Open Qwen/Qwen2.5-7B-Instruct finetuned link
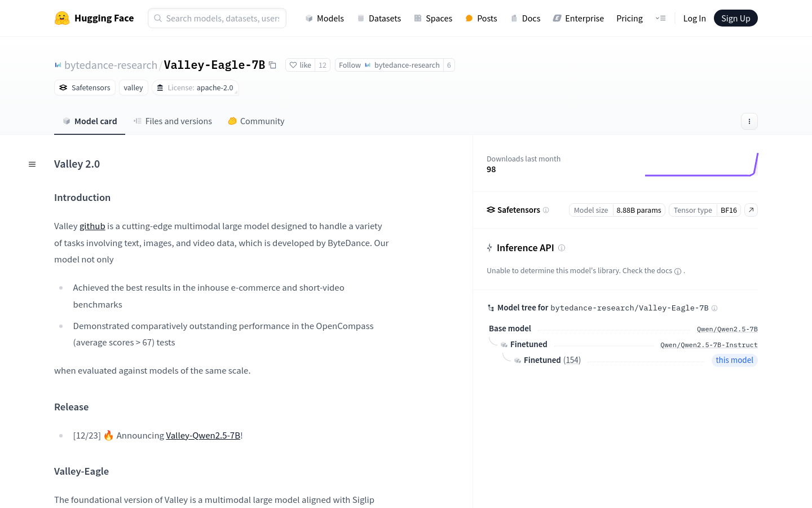Image resolution: width=812 pixels, height=508 pixels. tap(709, 345)
